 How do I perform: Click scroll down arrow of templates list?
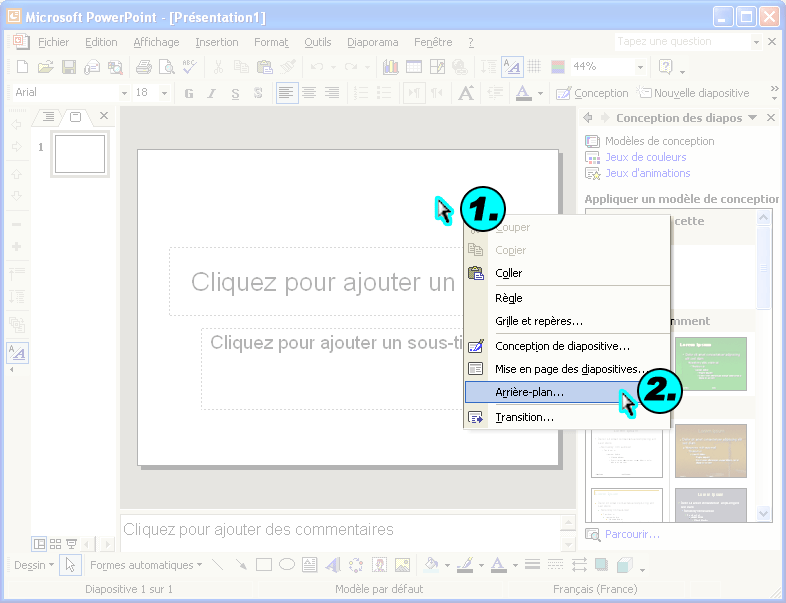coord(763,513)
